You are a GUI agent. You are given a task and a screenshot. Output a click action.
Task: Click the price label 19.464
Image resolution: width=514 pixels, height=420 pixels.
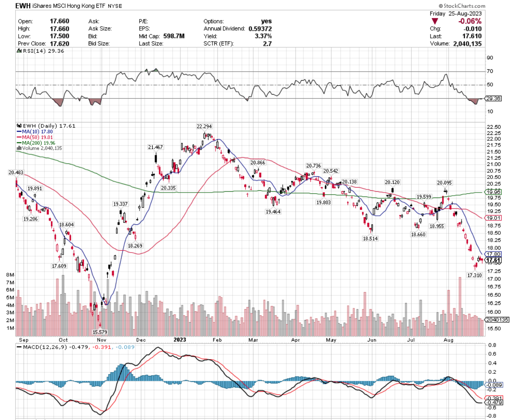273,212
